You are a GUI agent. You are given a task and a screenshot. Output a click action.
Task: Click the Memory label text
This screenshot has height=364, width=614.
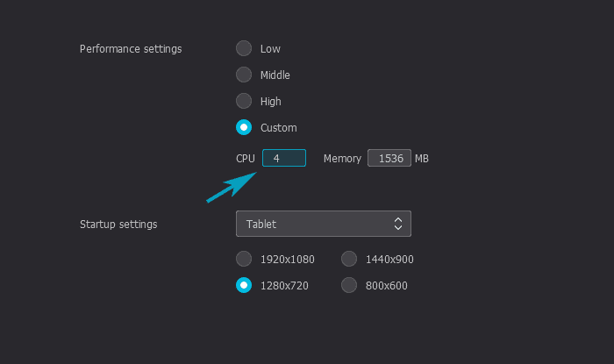point(342,159)
